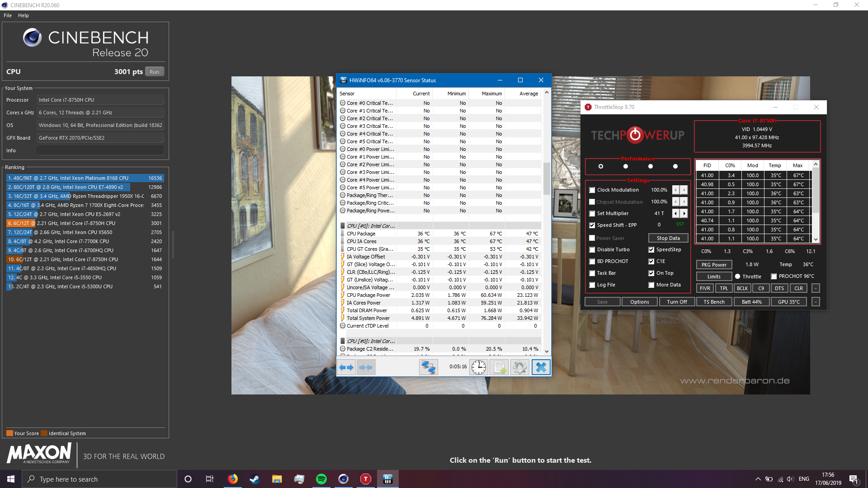The width and height of the screenshot is (868, 488).
Task: Increase Set Multiplier with right arrow
Action: [x=684, y=213]
